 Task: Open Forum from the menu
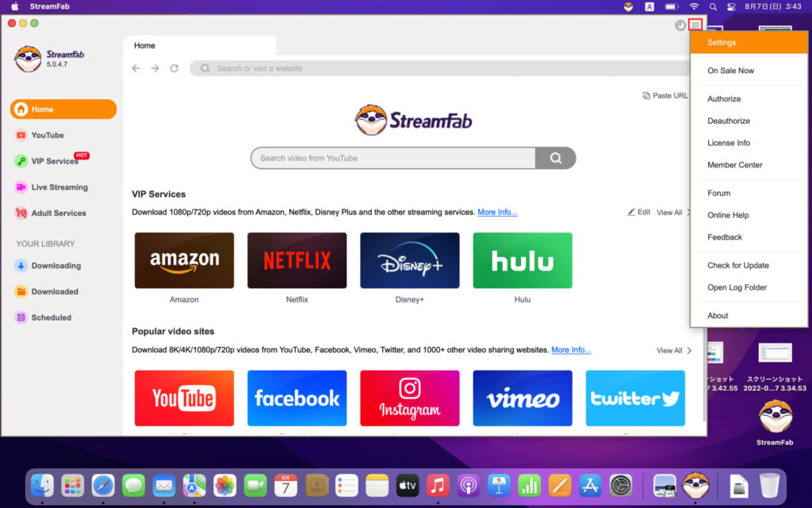(x=749, y=194)
